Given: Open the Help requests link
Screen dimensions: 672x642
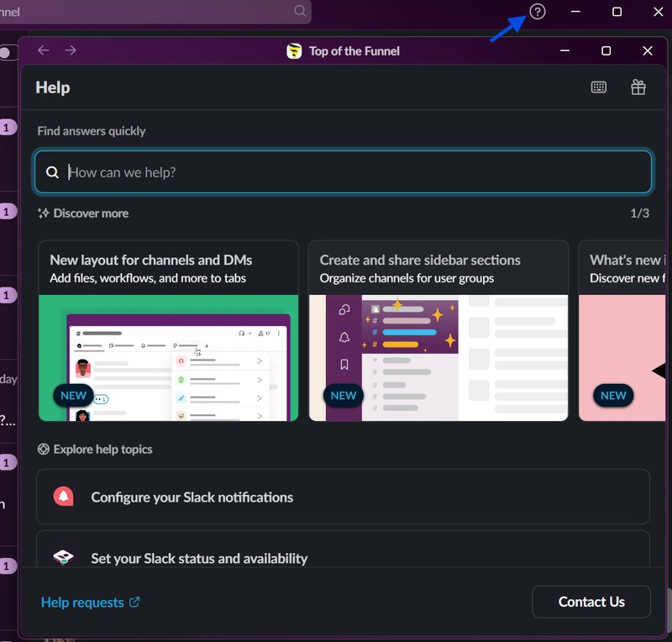Looking at the screenshot, I should click(x=90, y=603).
